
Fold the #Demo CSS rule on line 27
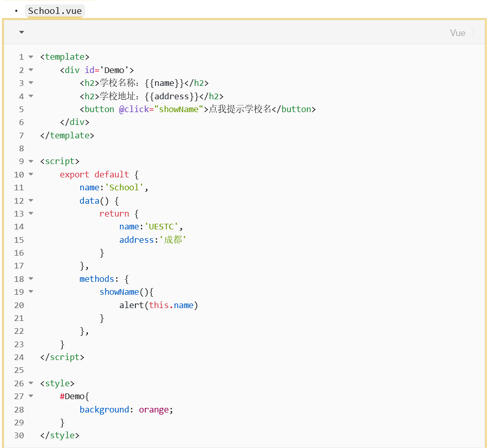31,396
